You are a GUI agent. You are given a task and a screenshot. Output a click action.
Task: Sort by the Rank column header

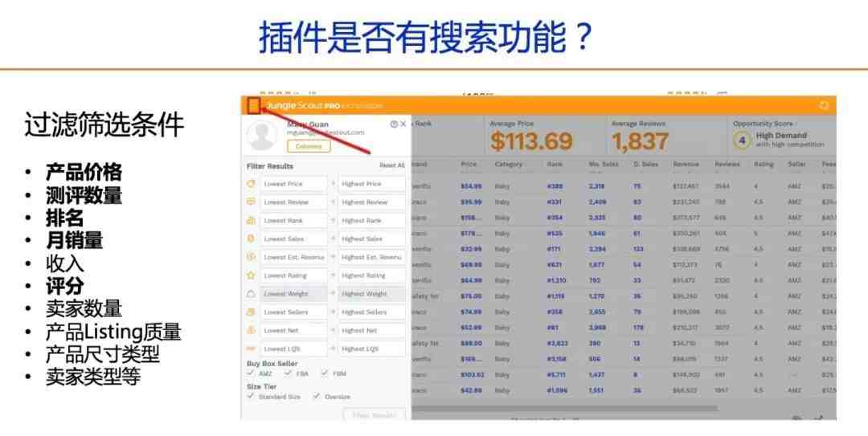(x=554, y=165)
